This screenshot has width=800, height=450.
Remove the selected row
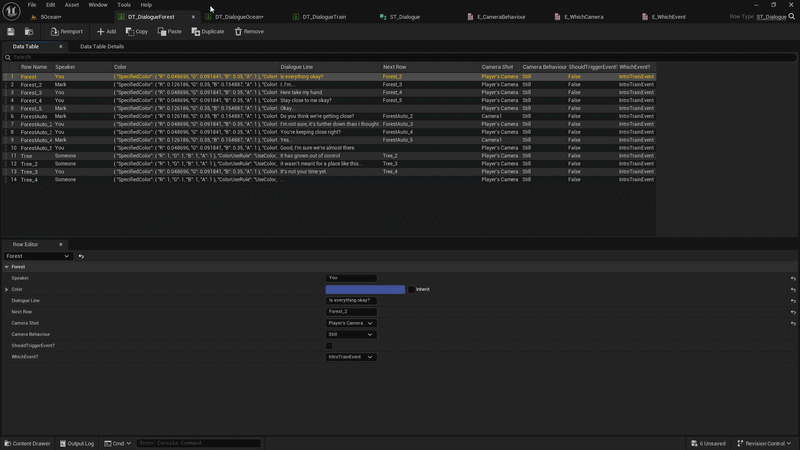[x=249, y=31]
